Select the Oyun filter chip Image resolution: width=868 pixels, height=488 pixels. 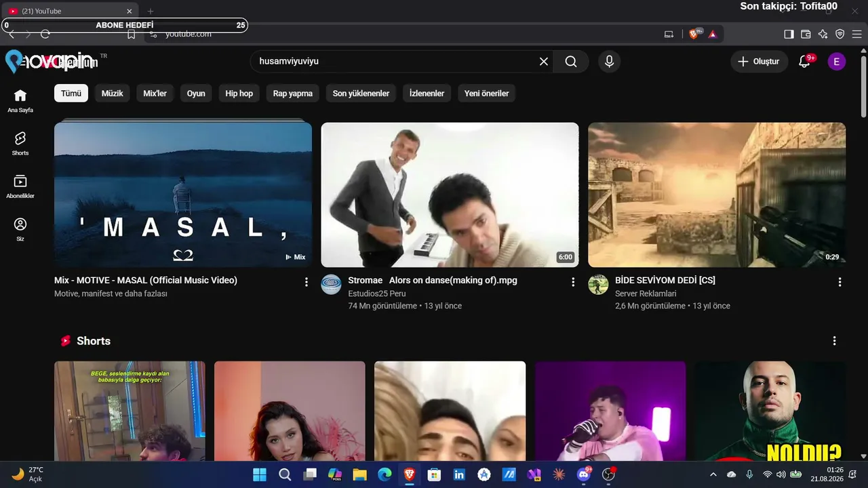[x=196, y=94]
